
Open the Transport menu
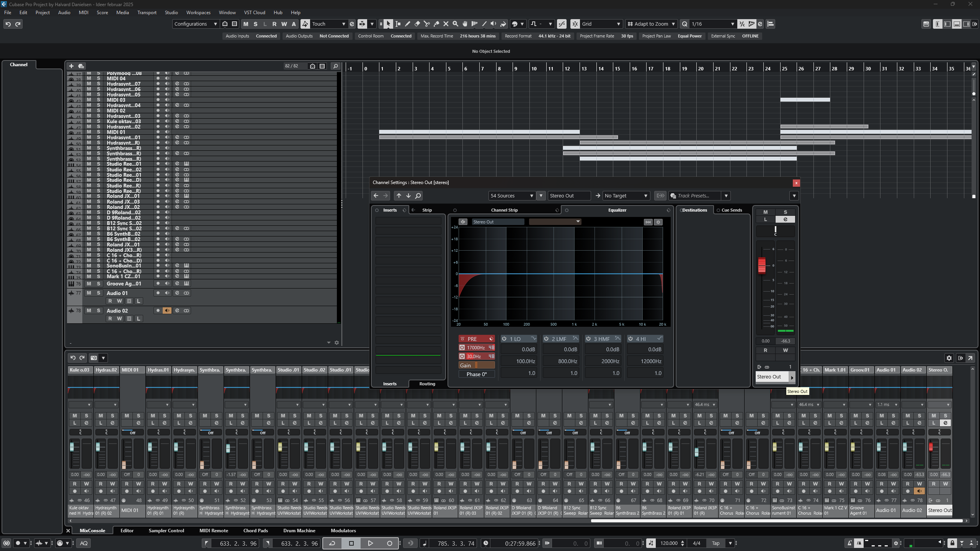coord(147,12)
